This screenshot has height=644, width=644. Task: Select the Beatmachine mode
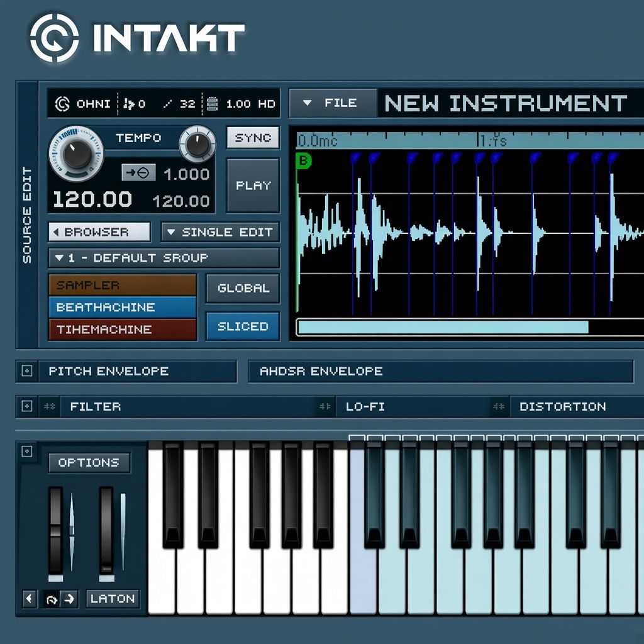(x=123, y=307)
